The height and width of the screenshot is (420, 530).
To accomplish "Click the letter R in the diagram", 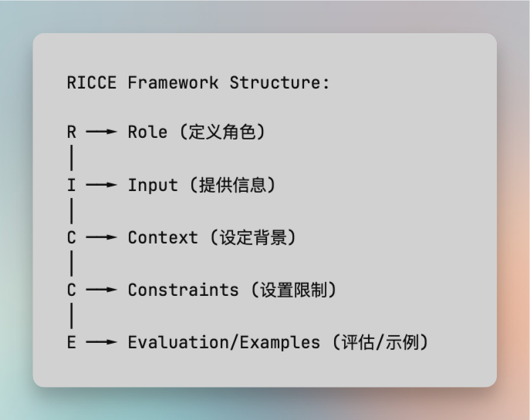I will pyautogui.click(x=71, y=132).
